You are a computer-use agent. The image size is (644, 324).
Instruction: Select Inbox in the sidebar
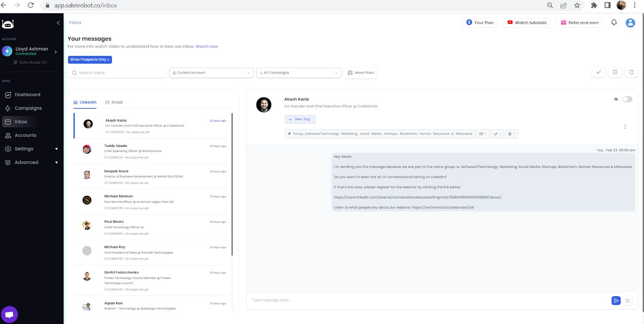(21, 122)
